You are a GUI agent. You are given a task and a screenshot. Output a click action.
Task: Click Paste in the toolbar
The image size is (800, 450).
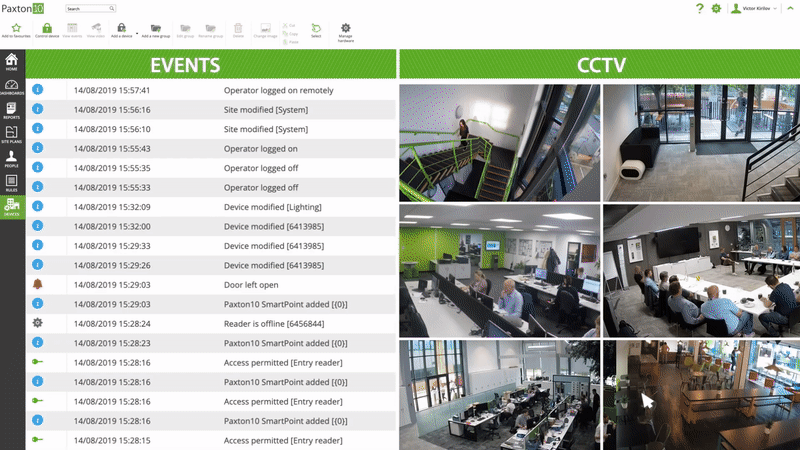pyautogui.click(x=291, y=42)
